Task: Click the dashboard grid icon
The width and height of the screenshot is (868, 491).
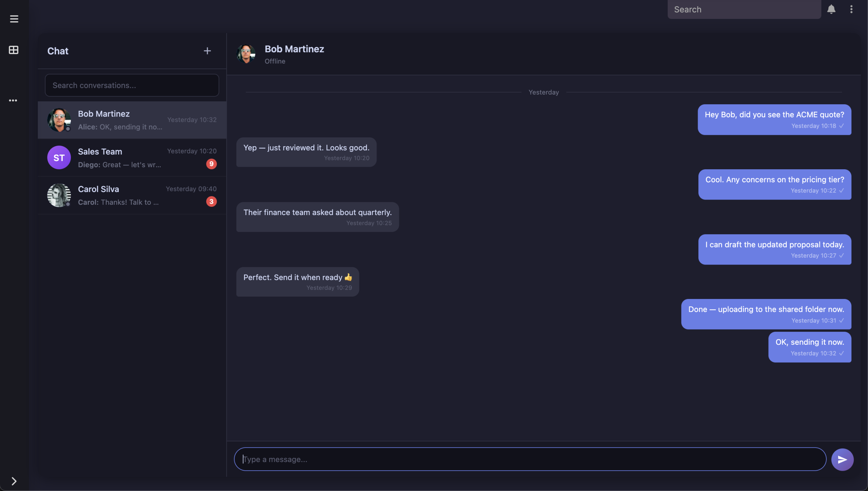Action: coord(13,50)
